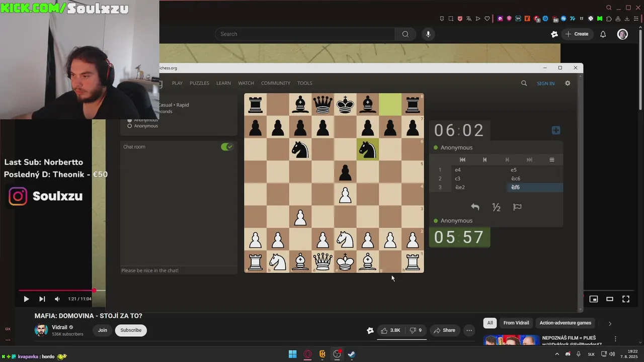644x362 pixels.
Task: Click SLK keyboard language indicator
Action: click(x=591, y=354)
